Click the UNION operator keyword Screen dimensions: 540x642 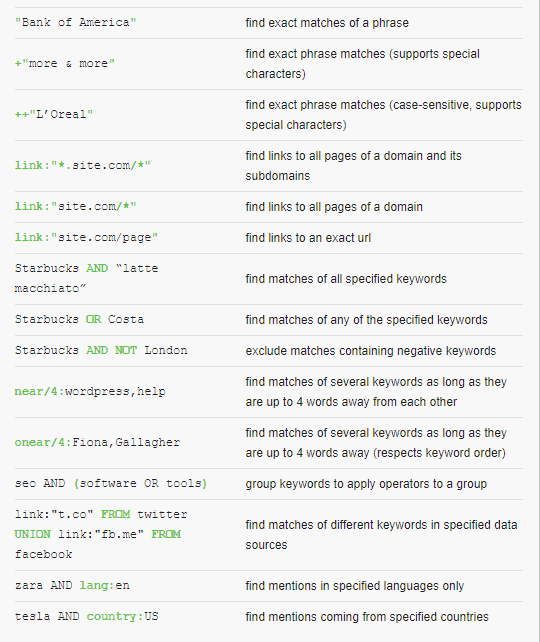(x=33, y=534)
